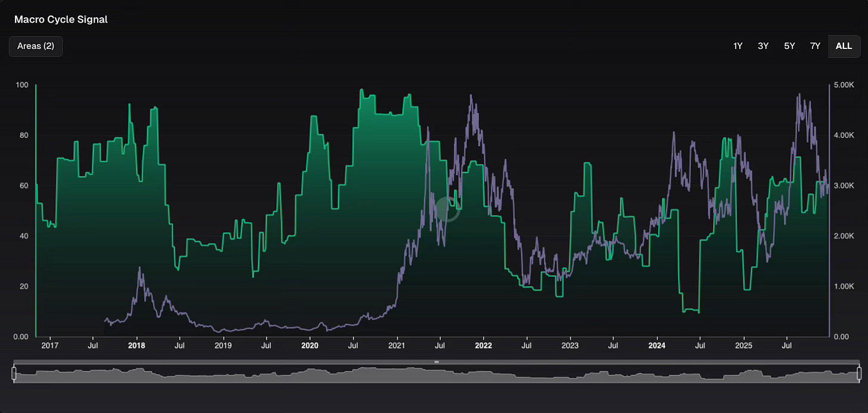Click the center grip on the navigator bar

(436, 362)
